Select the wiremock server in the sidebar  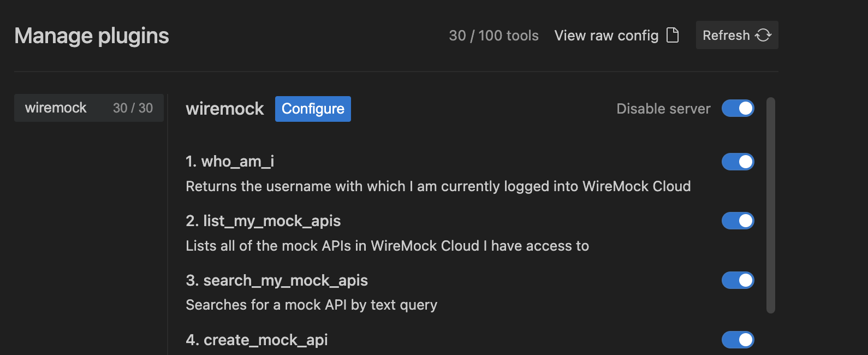pos(89,108)
